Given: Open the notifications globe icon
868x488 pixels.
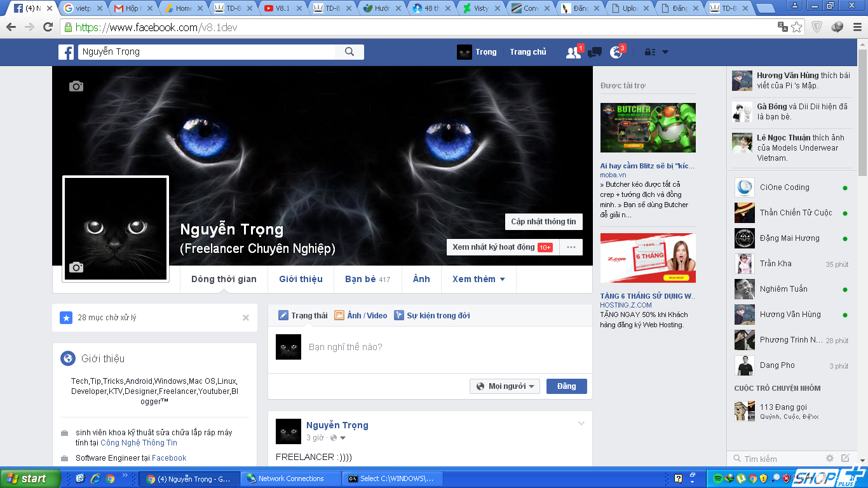Looking at the screenshot, I should (616, 53).
